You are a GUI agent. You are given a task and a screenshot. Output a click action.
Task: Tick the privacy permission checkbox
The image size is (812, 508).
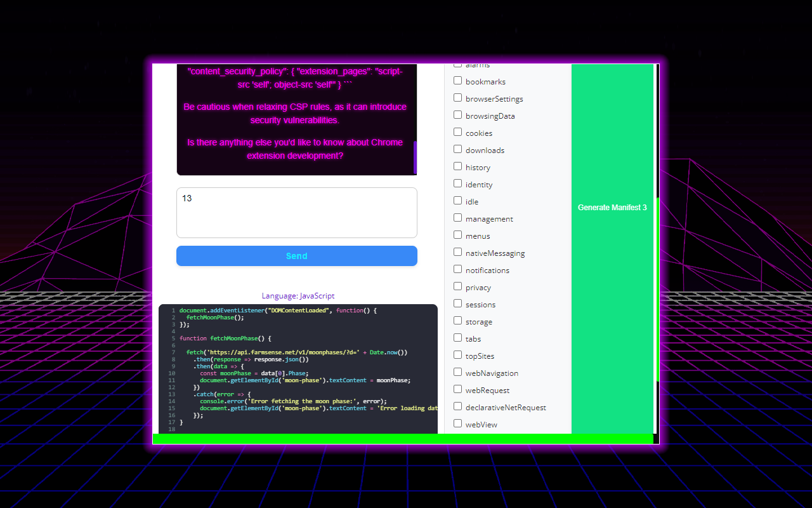coord(457,286)
